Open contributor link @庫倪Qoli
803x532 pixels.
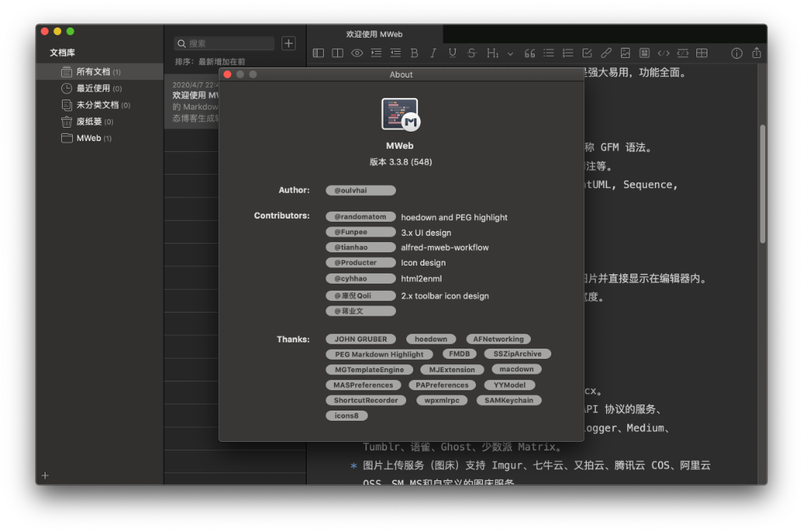point(361,295)
